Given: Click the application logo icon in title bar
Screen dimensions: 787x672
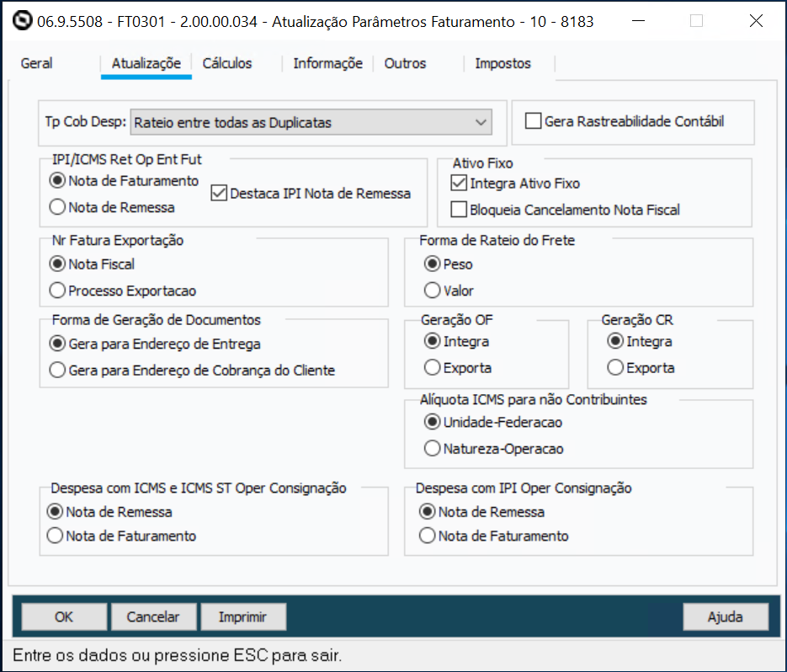Looking at the screenshot, I should (22, 21).
